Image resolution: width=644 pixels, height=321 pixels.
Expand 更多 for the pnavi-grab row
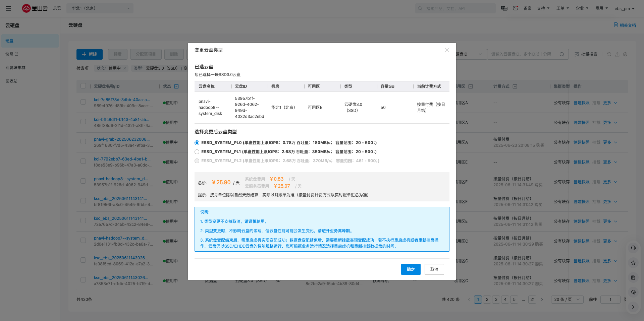point(610,142)
